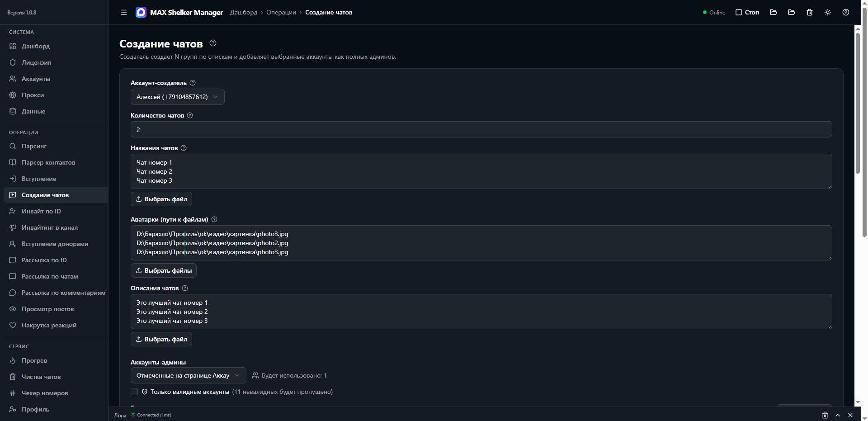Open Накрутка реакций in sidebar
Viewport: 868px width, 421px height.
(x=56, y=325)
